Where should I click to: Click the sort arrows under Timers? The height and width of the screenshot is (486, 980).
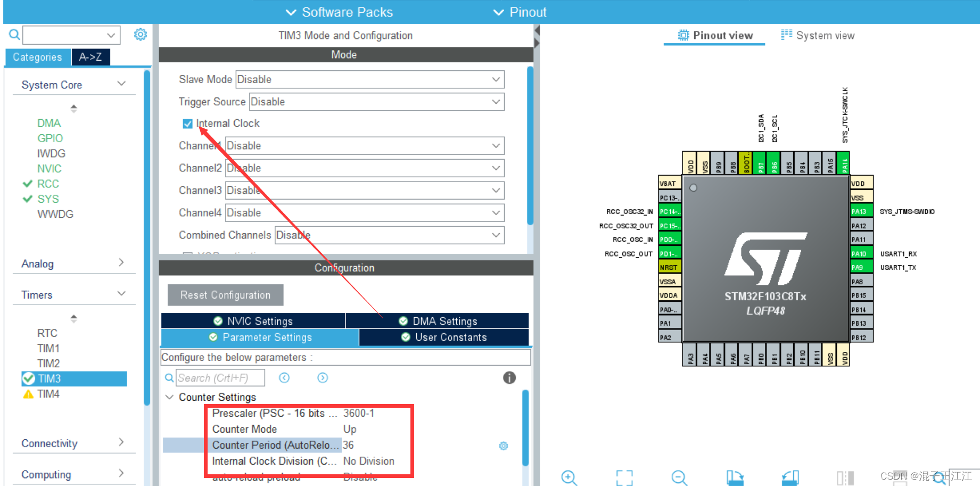click(73, 318)
